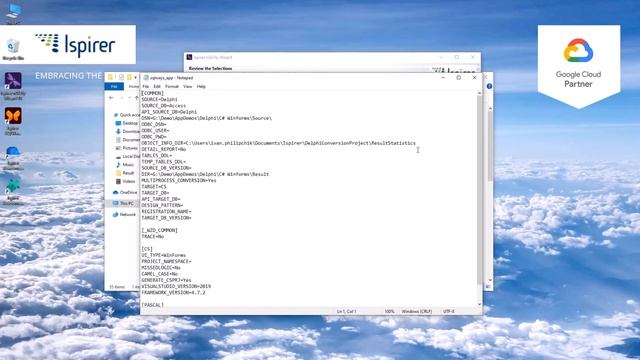Click the folder icon in Explorer title bar
Screen dimensions: 640x360
tap(110, 78)
